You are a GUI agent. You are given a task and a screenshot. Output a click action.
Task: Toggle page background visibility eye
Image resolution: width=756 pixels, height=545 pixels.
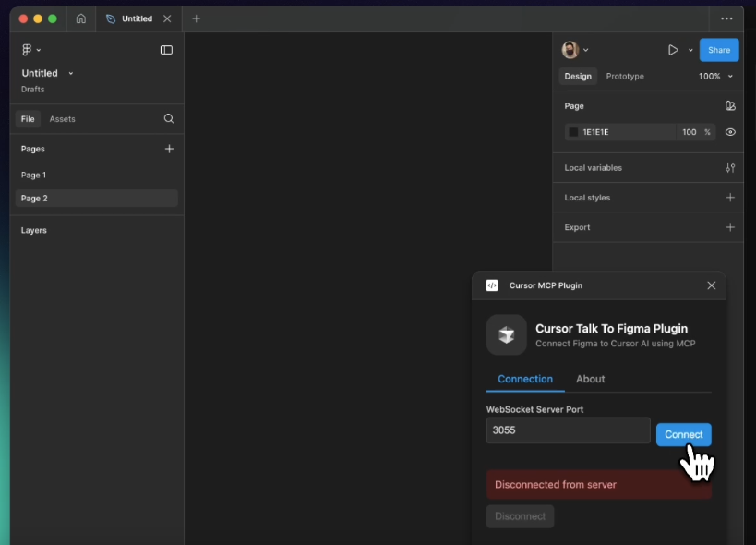click(730, 132)
